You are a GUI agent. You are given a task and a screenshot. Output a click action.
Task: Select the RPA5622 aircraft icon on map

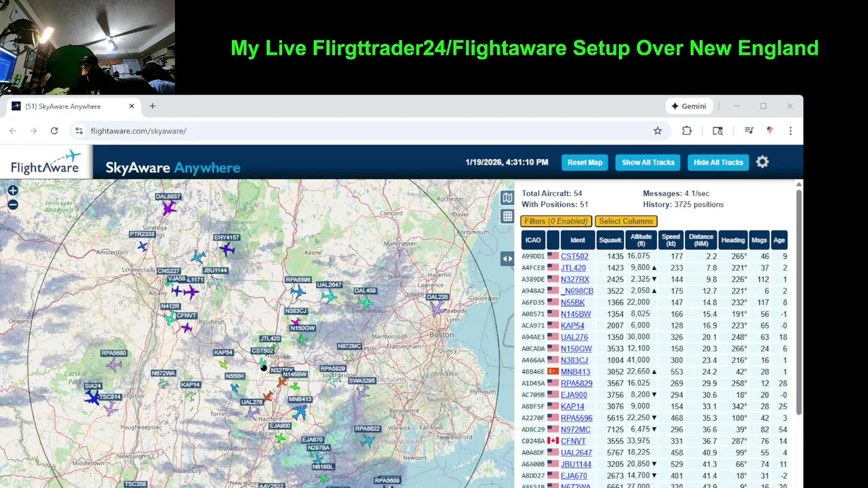368,441
